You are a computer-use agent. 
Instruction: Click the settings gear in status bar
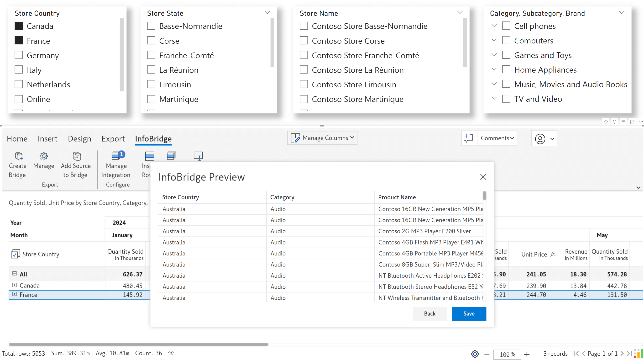coord(475,354)
